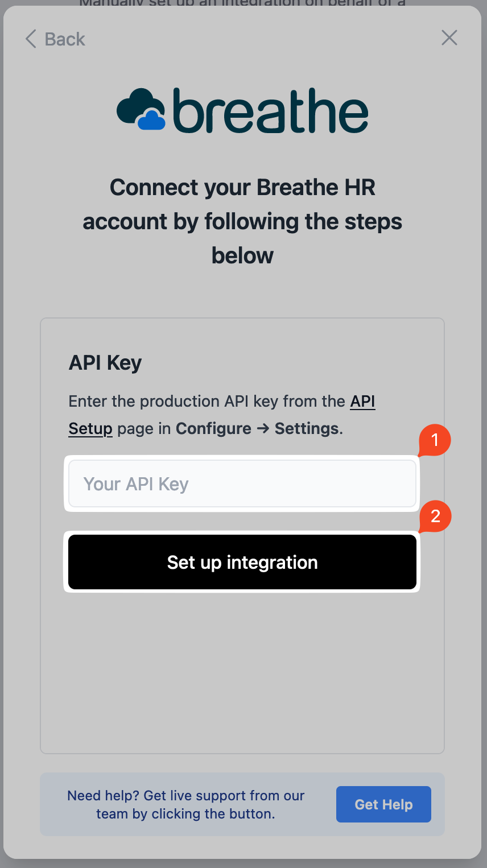This screenshot has height=868, width=487.
Task: Click the orange step 1 badge
Action: [435, 440]
